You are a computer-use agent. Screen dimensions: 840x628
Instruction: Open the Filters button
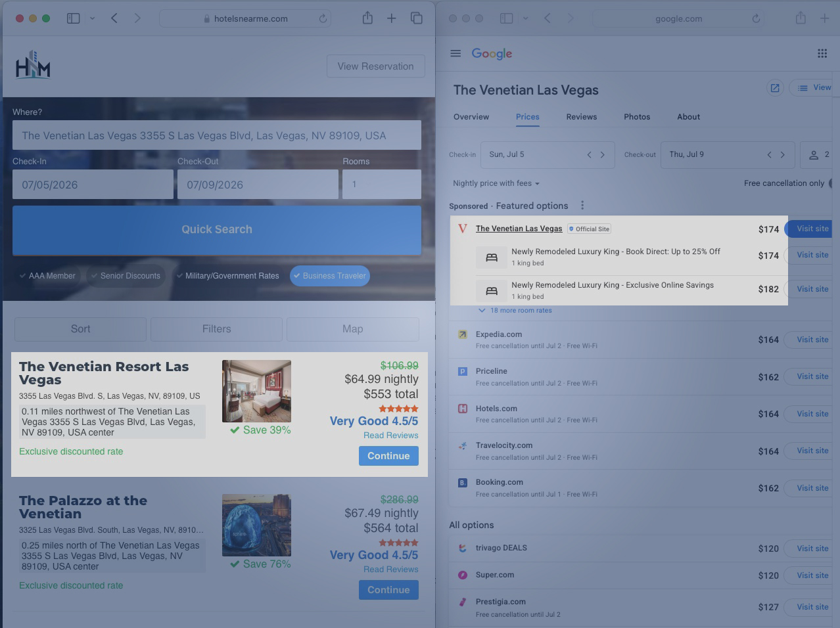click(217, 329)
